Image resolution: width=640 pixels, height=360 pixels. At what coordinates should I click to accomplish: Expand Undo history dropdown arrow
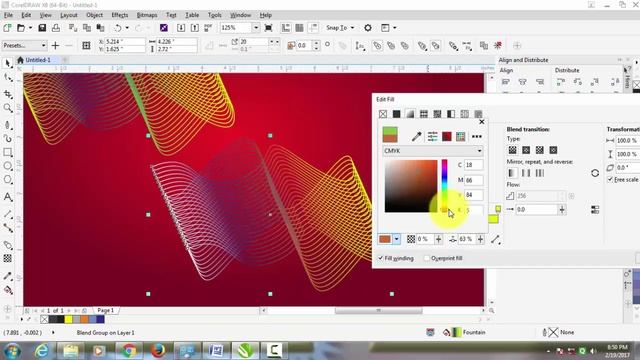127,28
